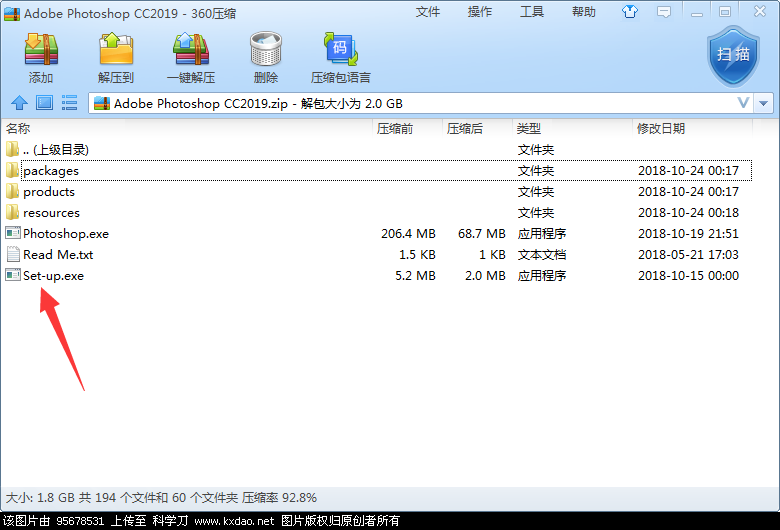Click the 一键解压 one-click extract icon

click(x=191, y=49)
